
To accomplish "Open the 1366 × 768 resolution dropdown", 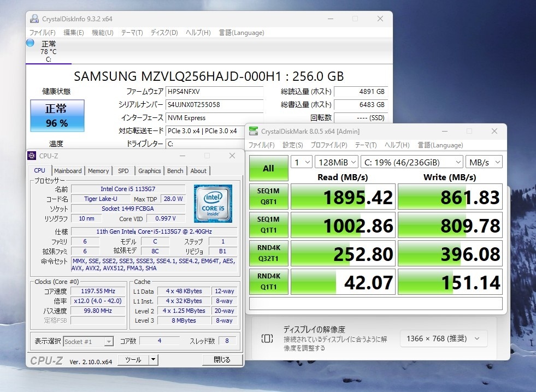I will coord(443,338).
